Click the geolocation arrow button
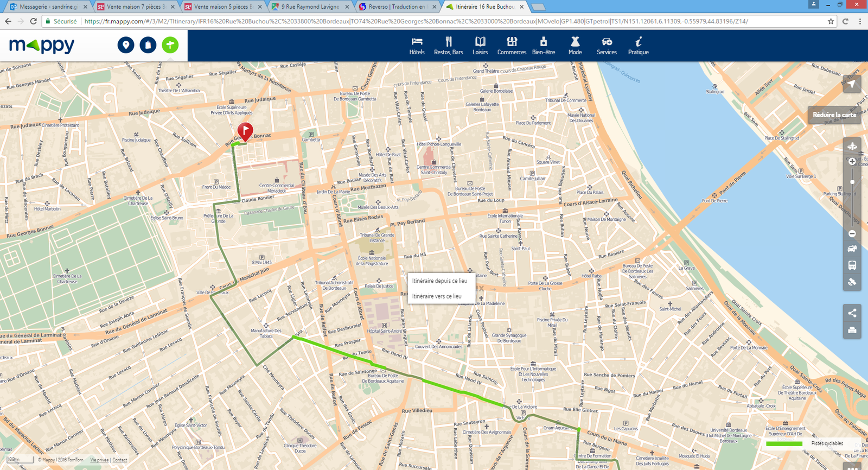This screenshot has height=470, width=868. click(852, 84)
